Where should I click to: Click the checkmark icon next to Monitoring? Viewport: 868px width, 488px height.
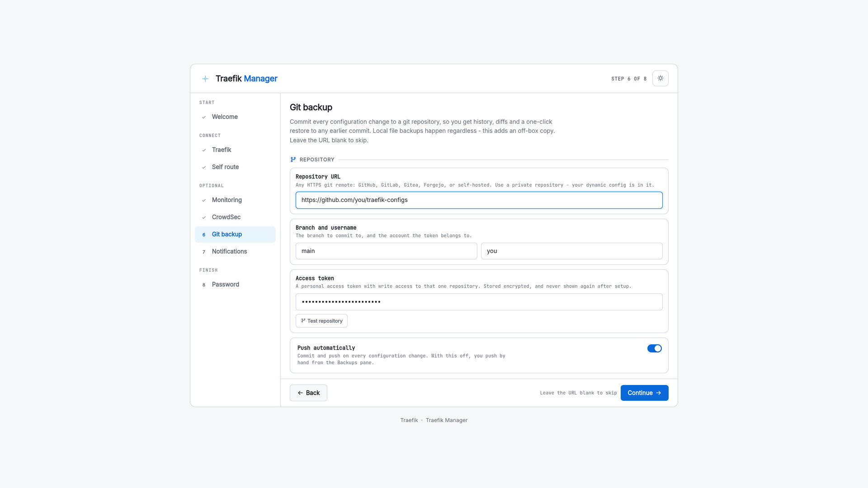click(x=204, y=200)
